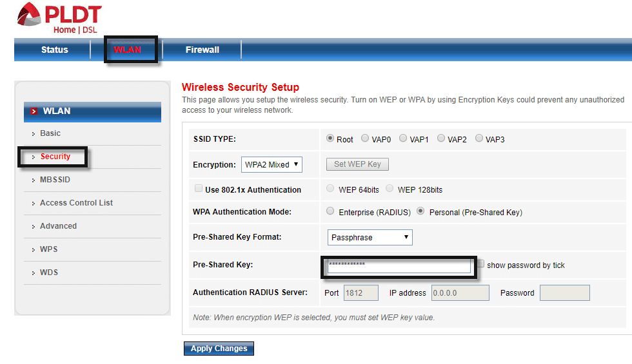Screen dimensions: 632x364
Task: Expand the Encryption WPA2 Mixed dropdown
Action: 272,164
